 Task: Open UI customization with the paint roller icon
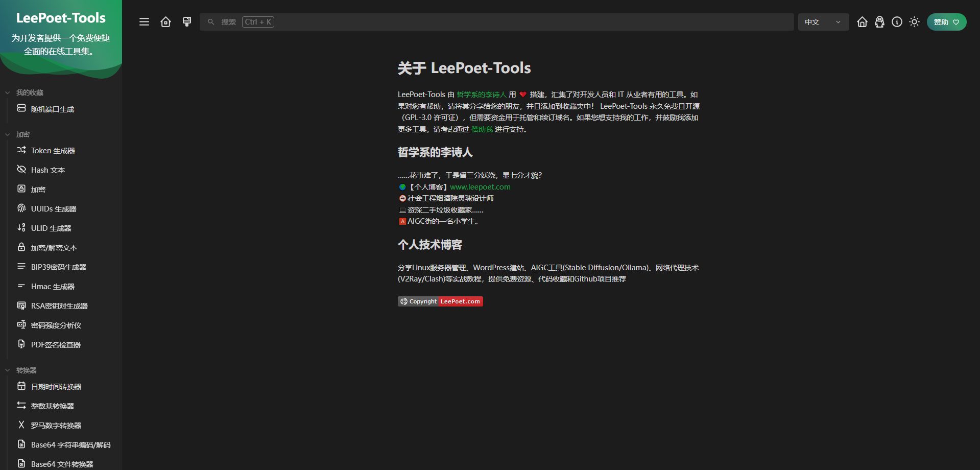pos(187,21)
